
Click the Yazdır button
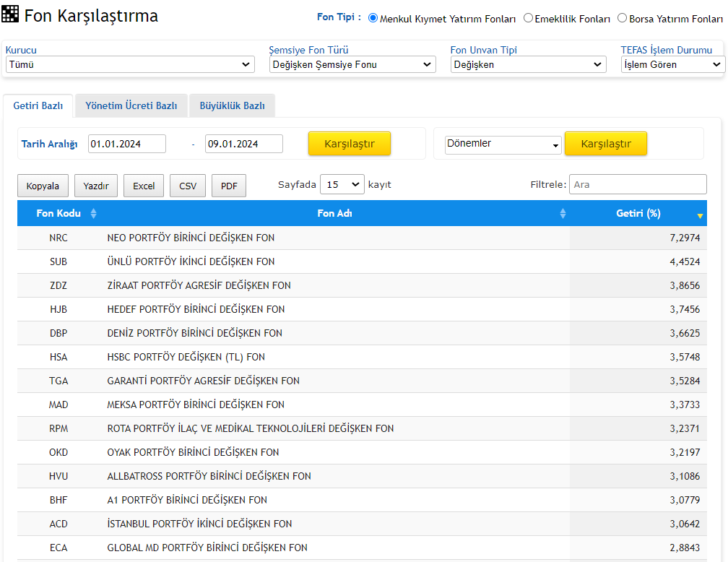coord(96,186)
